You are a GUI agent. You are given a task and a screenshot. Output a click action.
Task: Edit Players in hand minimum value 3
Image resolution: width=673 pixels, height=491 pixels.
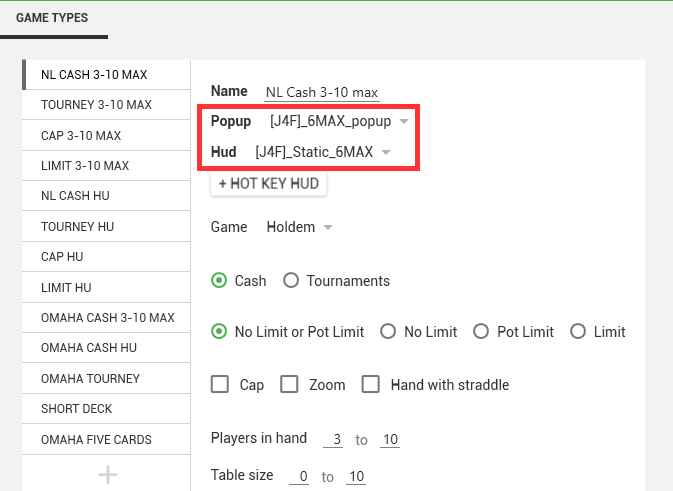click(333, 439)
